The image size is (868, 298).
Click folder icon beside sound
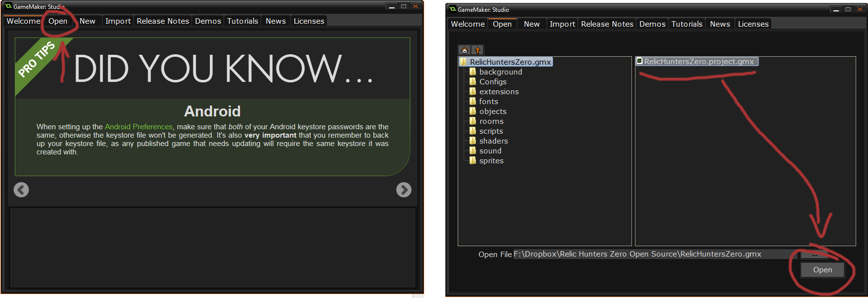[473, 150]
